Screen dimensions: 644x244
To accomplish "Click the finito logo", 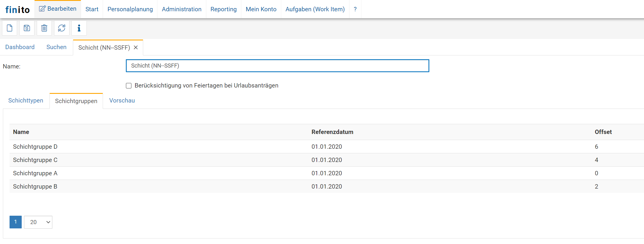I will coord(17,10).
